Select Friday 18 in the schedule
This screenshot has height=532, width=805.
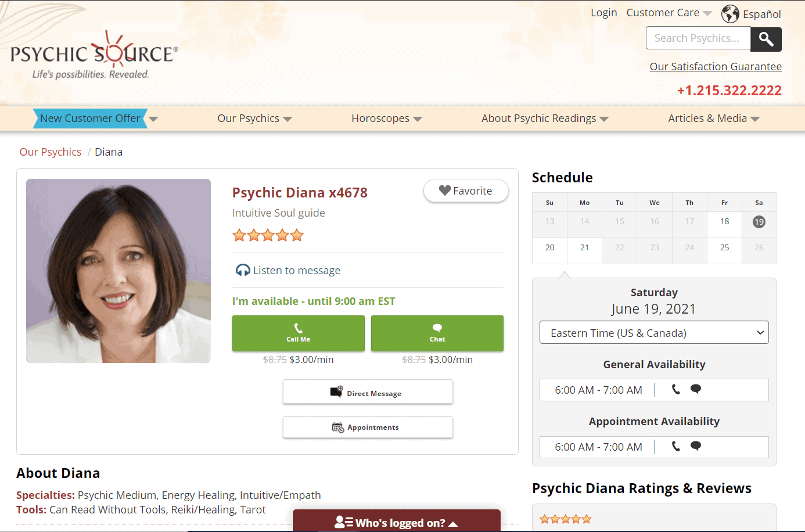coord(724,221)
